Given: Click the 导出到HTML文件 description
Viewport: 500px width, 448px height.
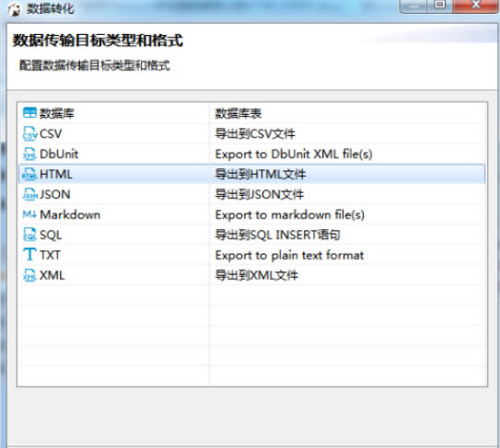Looking at the screenshot, I should click(x=261, y=174).
